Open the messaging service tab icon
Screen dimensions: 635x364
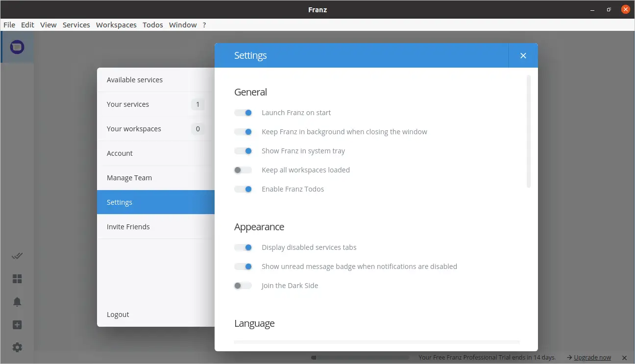click(x=17, y=47)
